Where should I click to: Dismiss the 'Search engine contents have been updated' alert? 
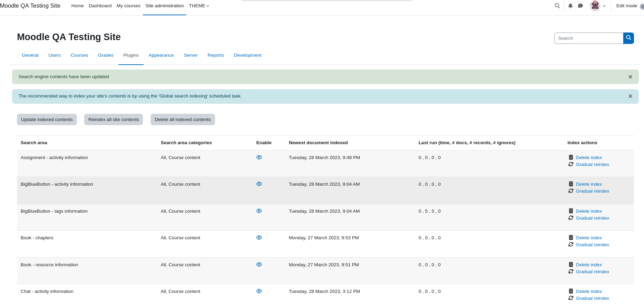tap(630, 77)
